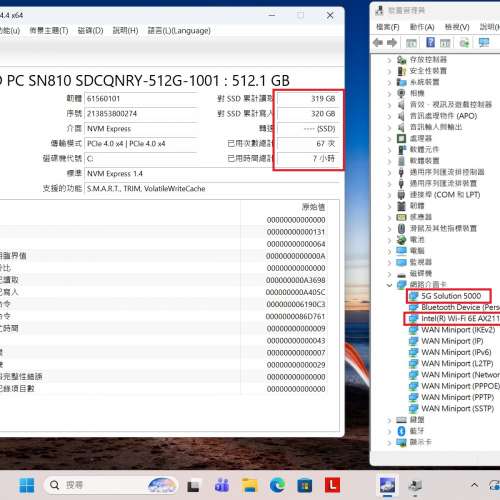Click the 監視器 monitor icon in the tree

pos(402,262)
